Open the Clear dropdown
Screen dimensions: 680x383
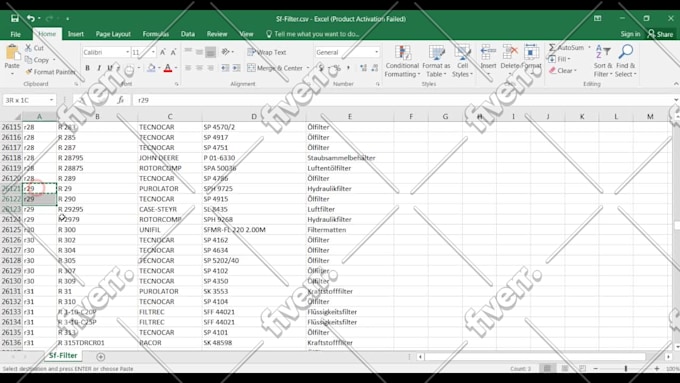[x=562, y=70]
